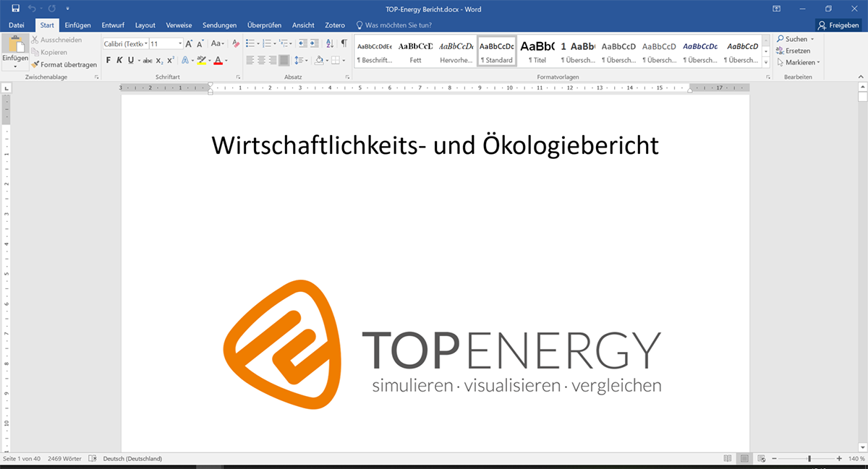
Task: Open the Markieren select menu
Action: (x=798, y=62)
